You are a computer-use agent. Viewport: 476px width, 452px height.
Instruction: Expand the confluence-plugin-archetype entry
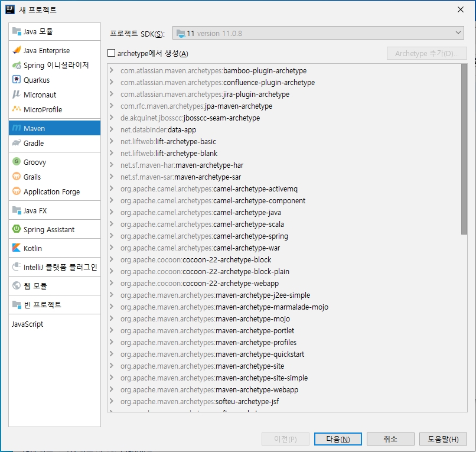click(112, 82)
